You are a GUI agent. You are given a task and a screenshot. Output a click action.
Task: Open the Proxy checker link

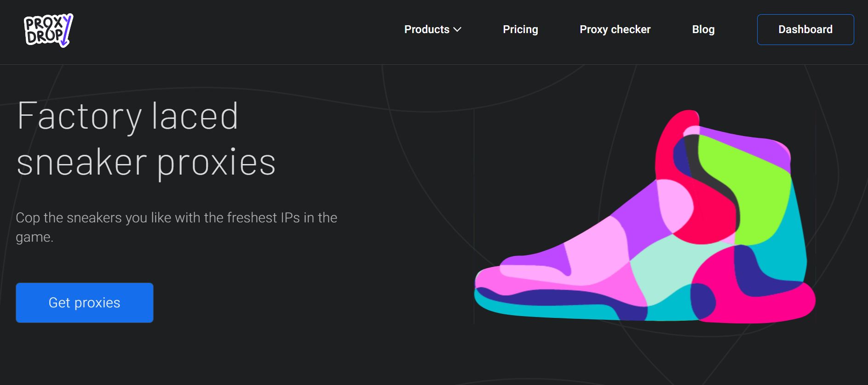(x=615, y=29)
